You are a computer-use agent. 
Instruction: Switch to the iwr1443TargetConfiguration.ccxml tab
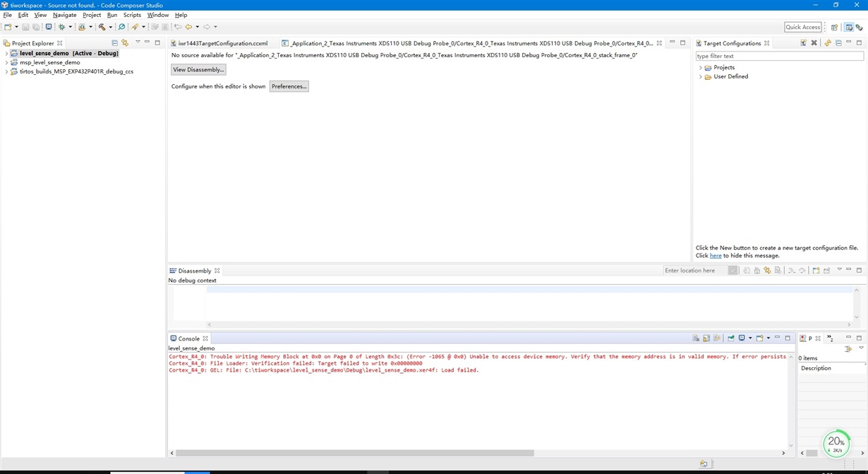[x=222, y=43]
